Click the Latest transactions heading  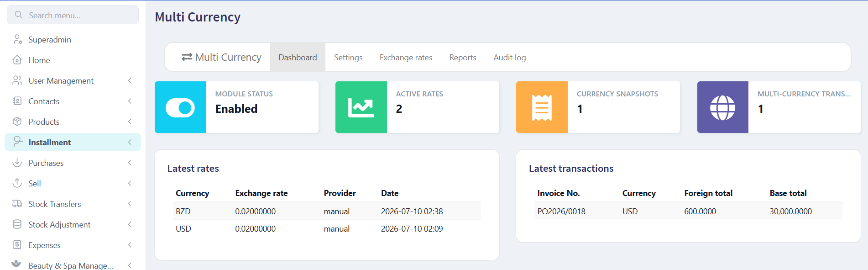pyautogui.click(x=571, y=168)
